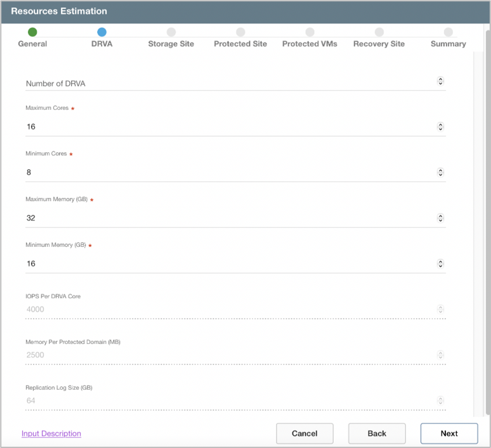Image resolution: width=491 pixels, height=448 pixels.
Task: Click the Maximum Cores label
Action: click(x=47, y=108)
